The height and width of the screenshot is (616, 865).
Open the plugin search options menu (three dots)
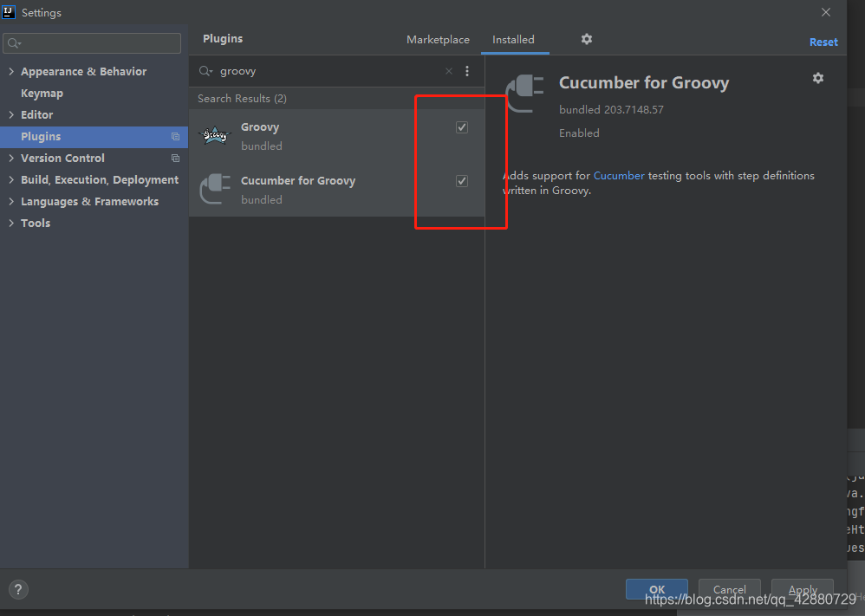[467, 71]
